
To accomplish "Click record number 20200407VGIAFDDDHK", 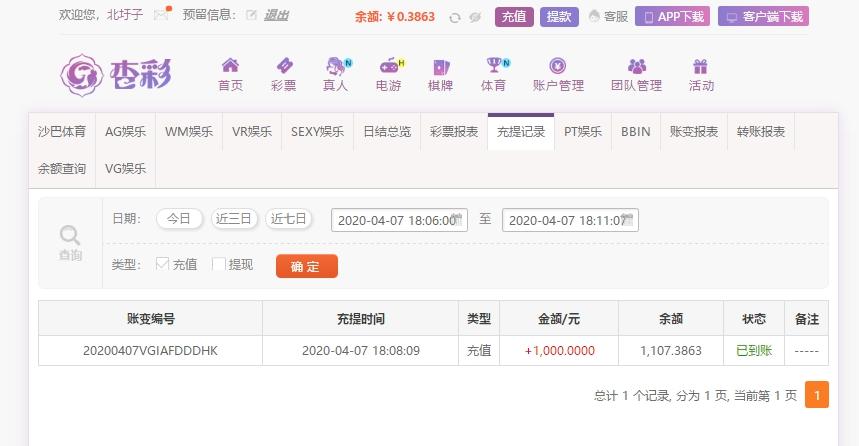I will pyautogui.click(x=150, y=351).
